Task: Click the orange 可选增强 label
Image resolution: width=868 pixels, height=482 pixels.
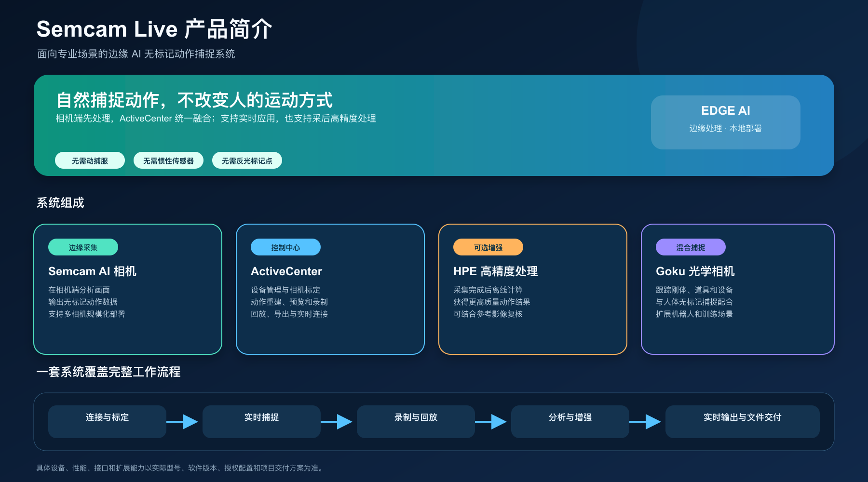Action: (x=488, y=247)
